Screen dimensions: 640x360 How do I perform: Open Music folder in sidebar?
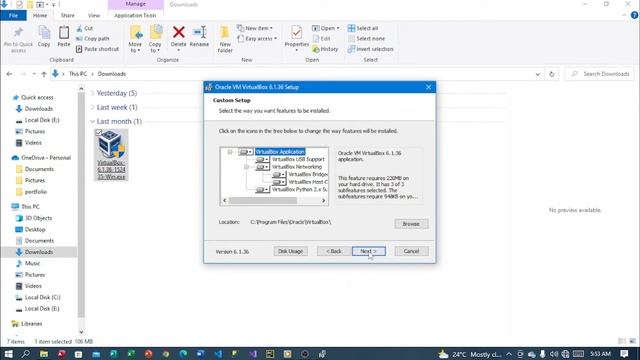28,263
